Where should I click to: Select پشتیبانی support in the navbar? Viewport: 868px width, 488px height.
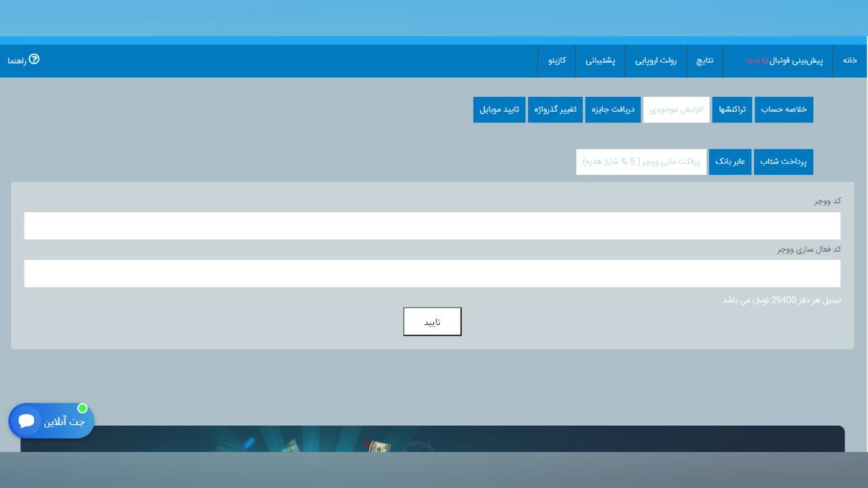(600, 60)
